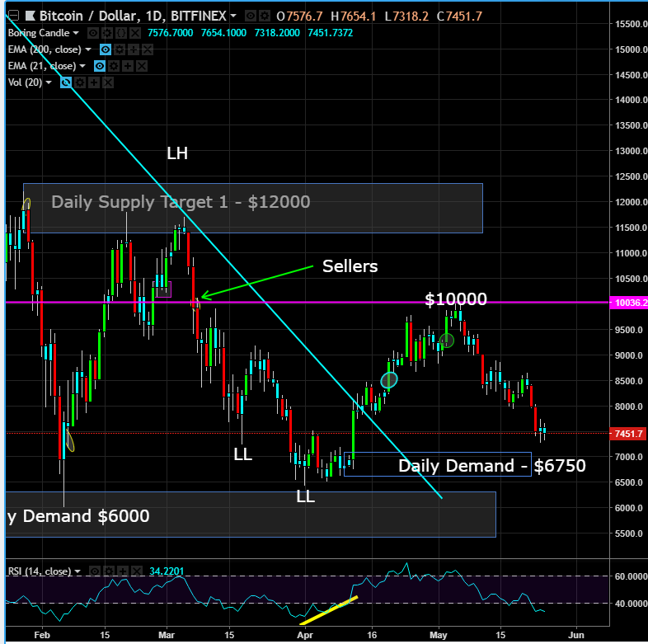Open EMA (21, close) settings gear

114,66
